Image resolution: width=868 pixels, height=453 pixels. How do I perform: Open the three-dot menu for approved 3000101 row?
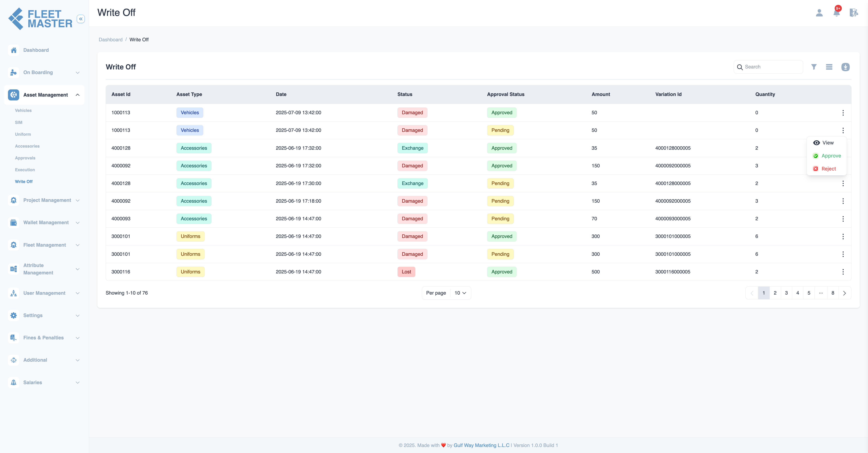843,236
